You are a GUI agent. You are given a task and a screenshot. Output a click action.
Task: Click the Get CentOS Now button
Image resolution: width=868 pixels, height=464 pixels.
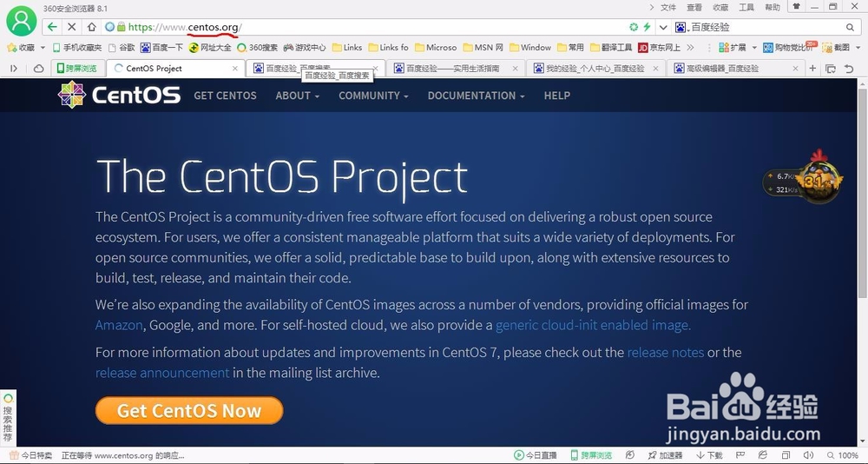[189, 411]
